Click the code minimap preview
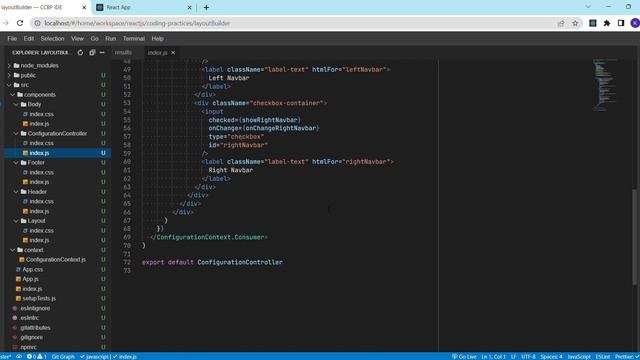640x360 pixels. [604, 85]
